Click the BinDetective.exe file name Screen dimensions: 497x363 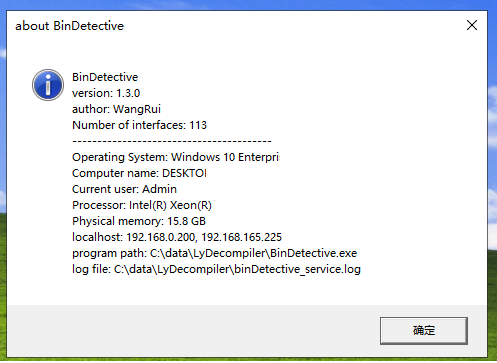313,253
